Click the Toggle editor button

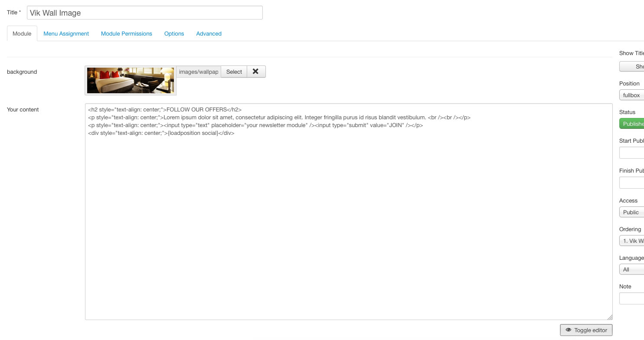[x=586, y=330]
